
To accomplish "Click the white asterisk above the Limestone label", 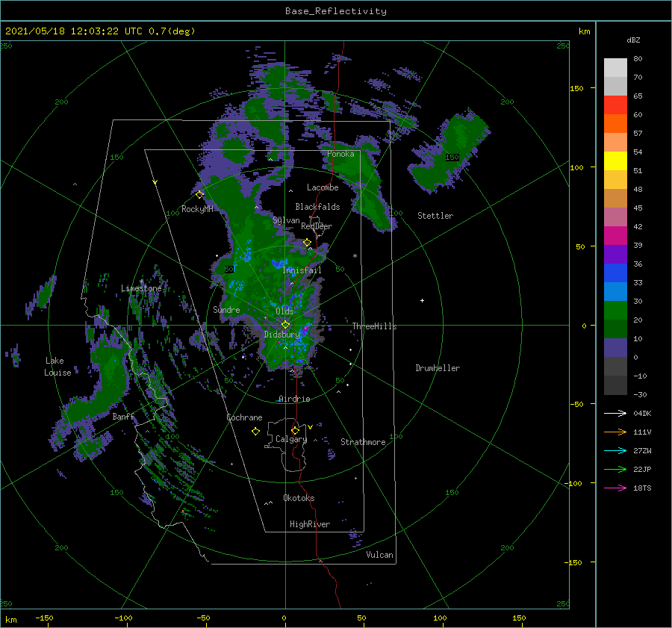I will coord(141,282).
